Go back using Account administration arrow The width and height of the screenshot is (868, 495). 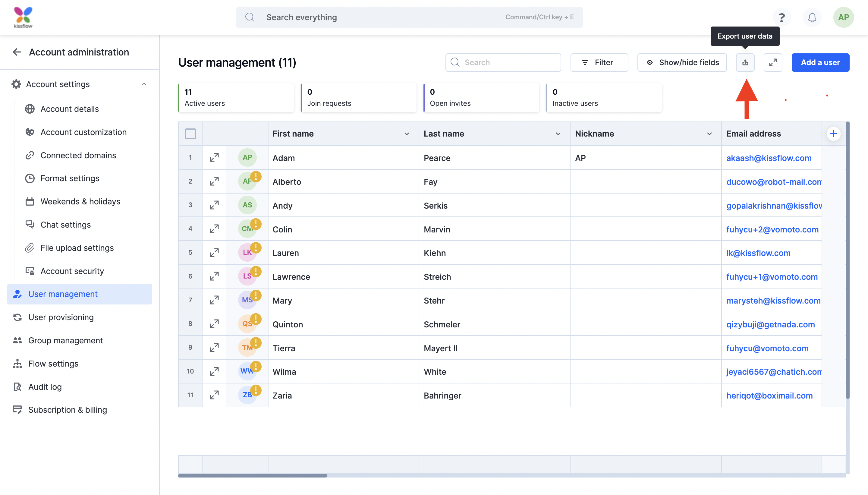click(17, 52)
